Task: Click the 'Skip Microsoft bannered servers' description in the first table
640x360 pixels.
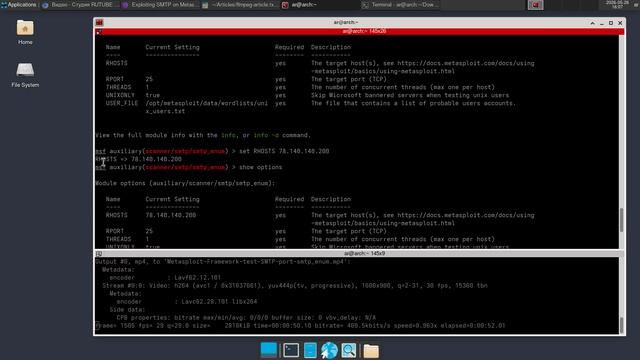Action: [x=410, y=95]
